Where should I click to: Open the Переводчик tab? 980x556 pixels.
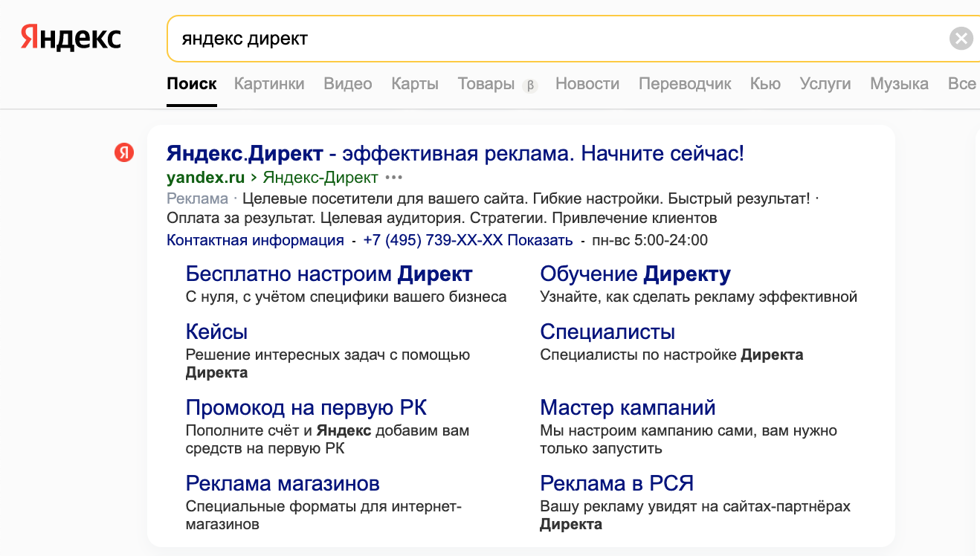685,84
